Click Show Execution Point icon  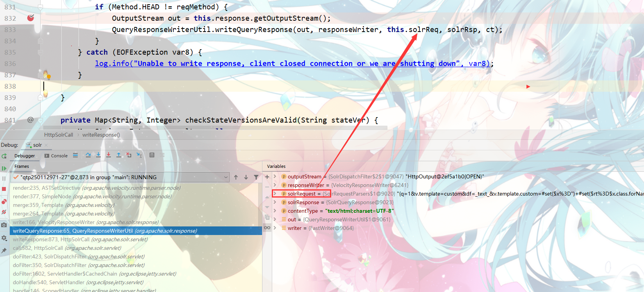[x=75, y=155]
